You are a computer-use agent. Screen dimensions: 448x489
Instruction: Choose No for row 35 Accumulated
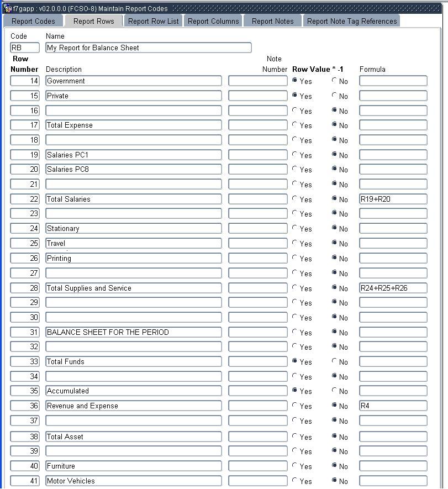point(335,391)
